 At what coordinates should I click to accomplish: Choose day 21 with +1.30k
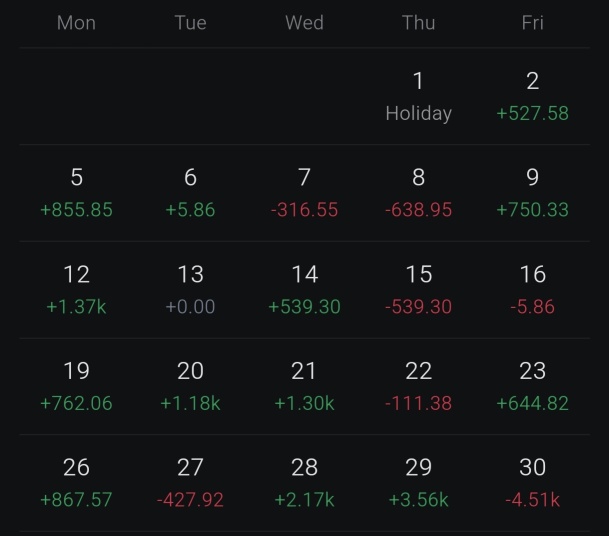(304, 386)
